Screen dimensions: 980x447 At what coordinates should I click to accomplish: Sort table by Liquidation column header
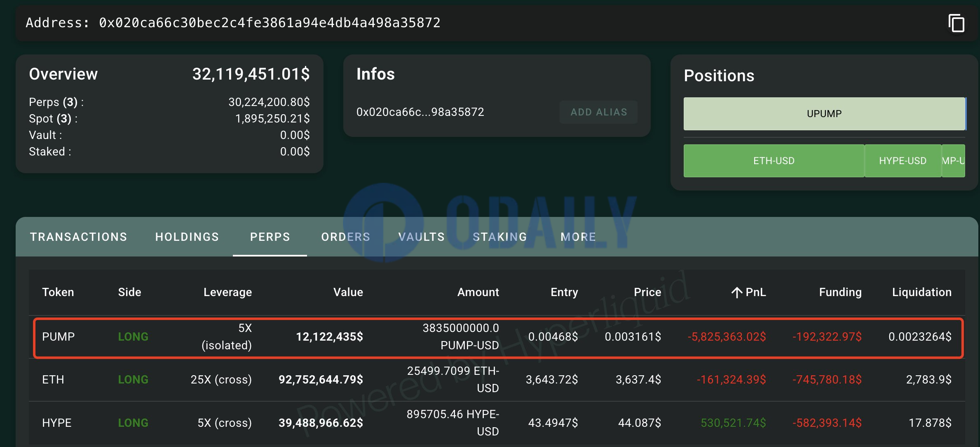[x=922, y=292]
